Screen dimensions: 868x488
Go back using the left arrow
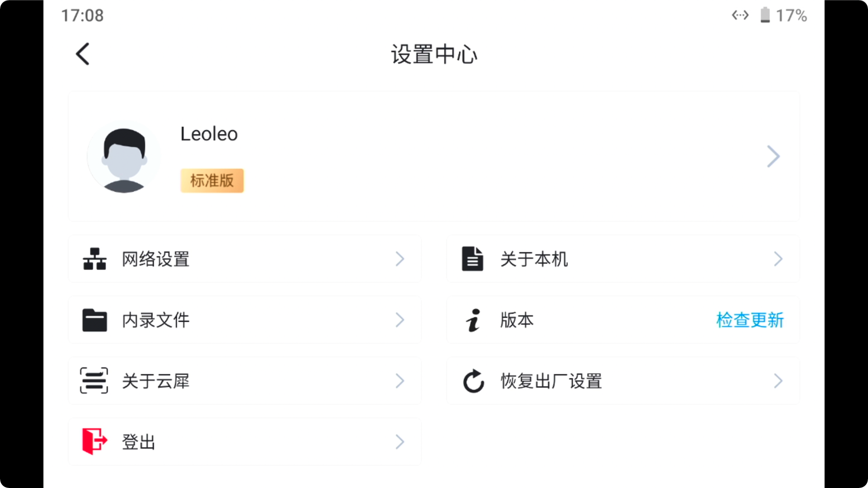[83, 54]
